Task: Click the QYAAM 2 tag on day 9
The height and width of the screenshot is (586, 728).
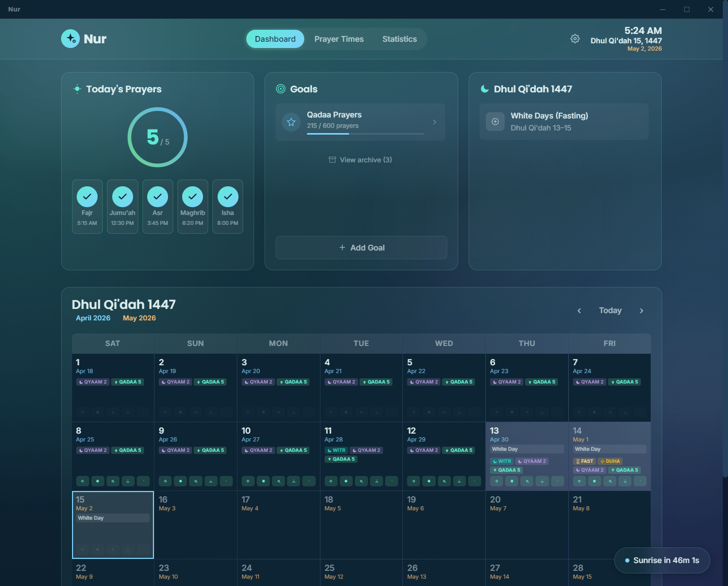Action: [x=176, y=450]
